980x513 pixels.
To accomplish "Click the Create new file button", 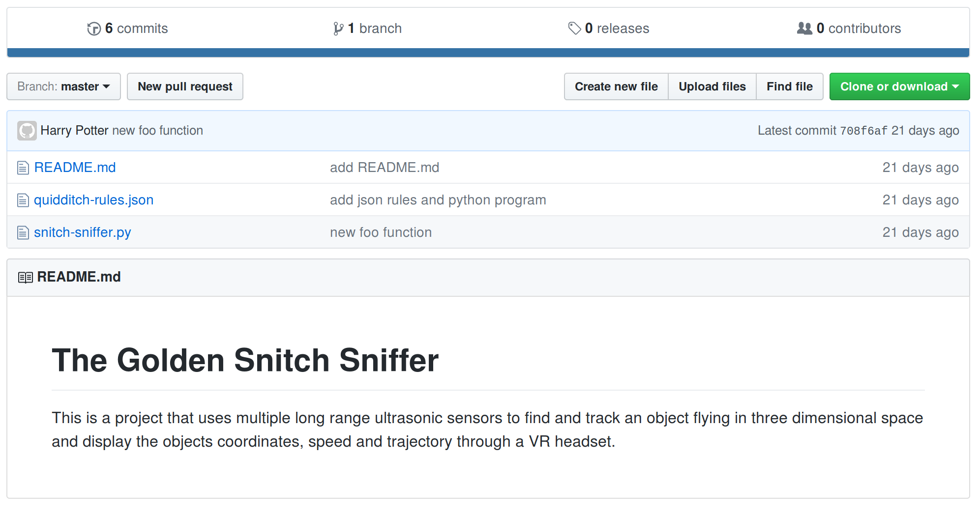I will pos(616,86).
